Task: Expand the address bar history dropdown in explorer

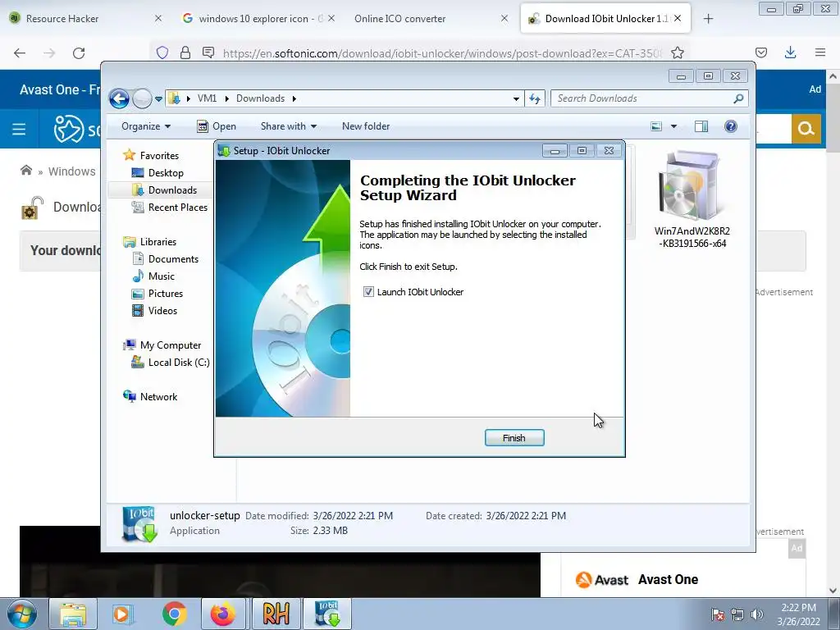Action: click(x=516, y=98)
